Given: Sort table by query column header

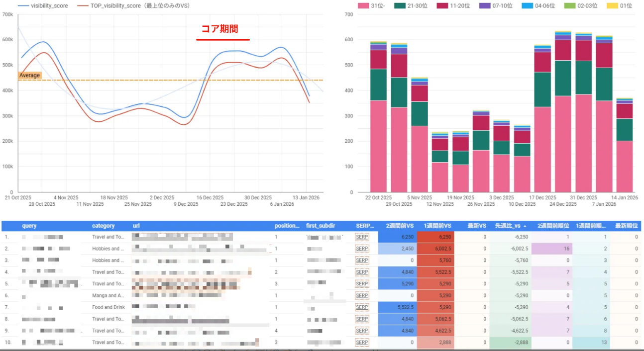Looking at the screenshot, I should point(29,226).
